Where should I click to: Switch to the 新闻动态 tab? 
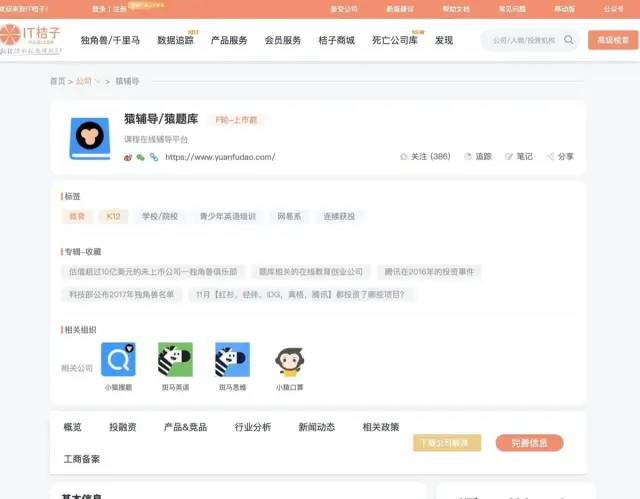tap(317, 427)
